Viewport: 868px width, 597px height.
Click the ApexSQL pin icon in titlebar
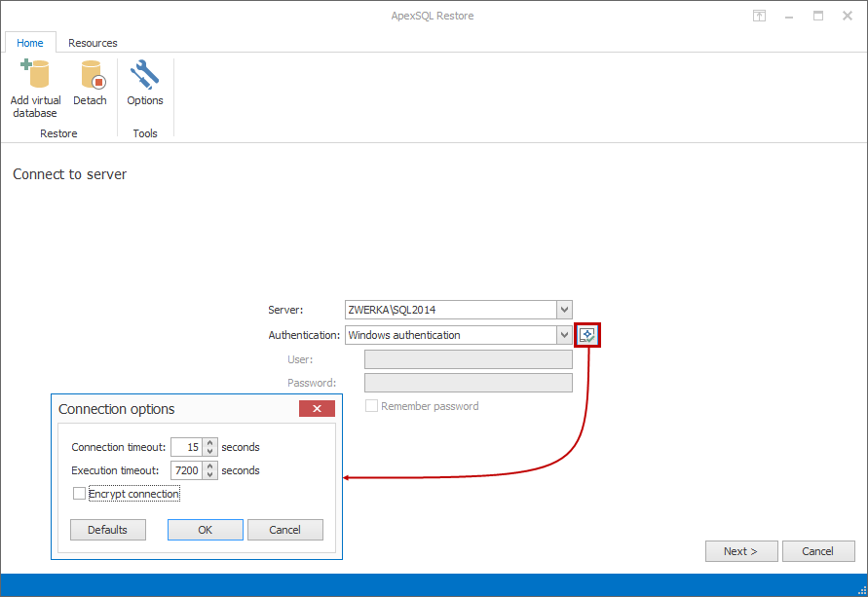pos(759,16)
